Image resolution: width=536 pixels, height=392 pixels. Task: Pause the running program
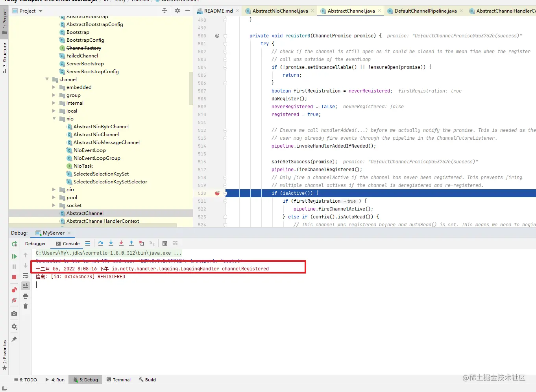(14, 267)
